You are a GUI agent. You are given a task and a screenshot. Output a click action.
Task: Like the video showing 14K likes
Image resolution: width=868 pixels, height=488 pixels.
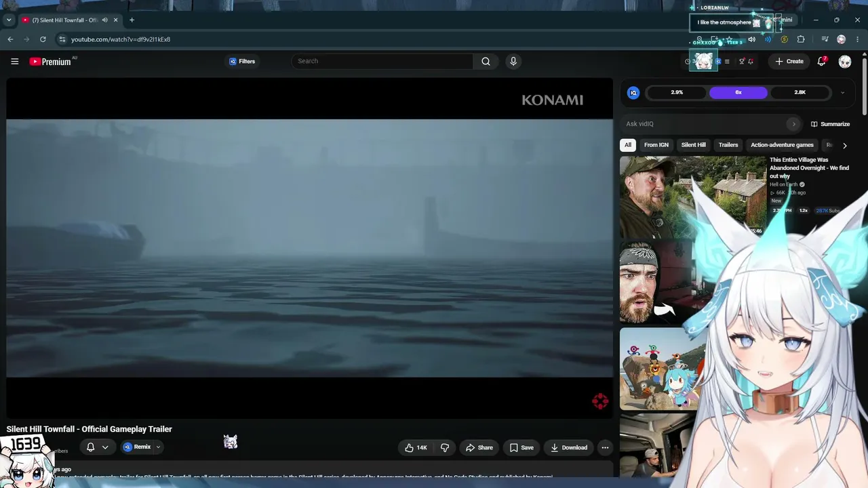[415, 447]
